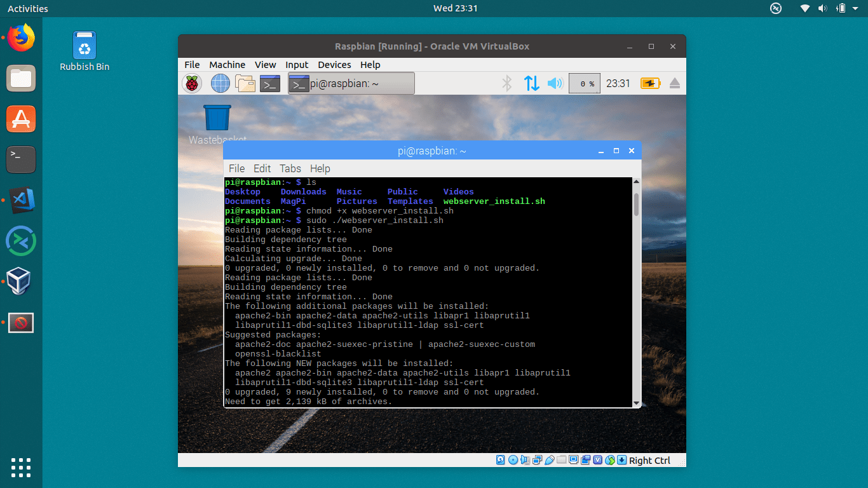Open the Raspbian main menu via raspberry icon
Image resolution: width=868 pixels, height=488 pixels.
(192, 83)
